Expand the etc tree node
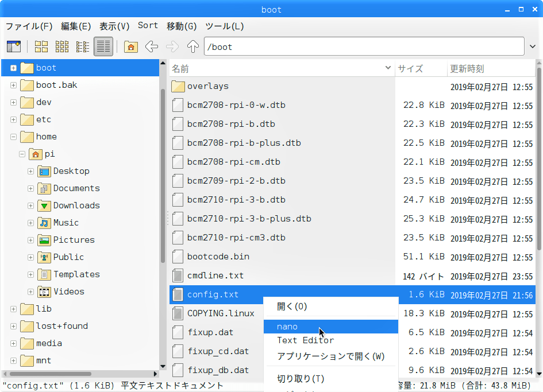 pyautogui.click(x=14, y=120)
